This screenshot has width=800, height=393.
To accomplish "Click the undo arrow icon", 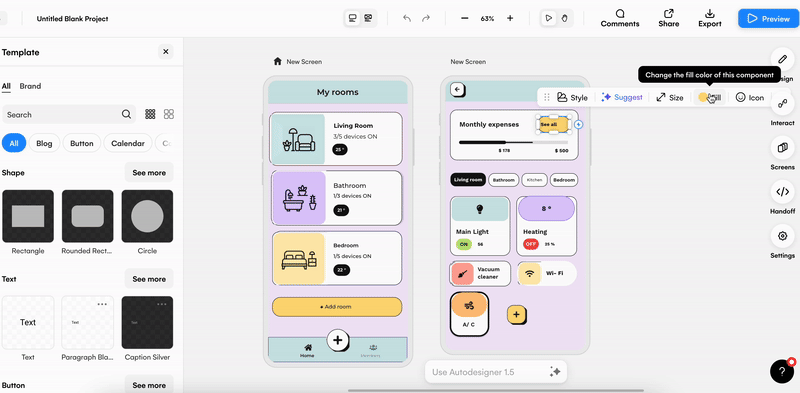I will pyautogui.click(x=407, y=18).
